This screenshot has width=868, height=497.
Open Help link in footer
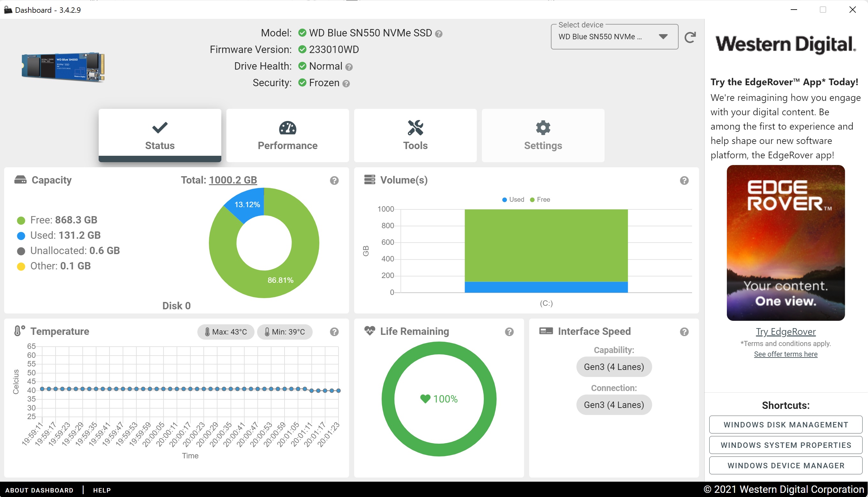tap(102, 490)
